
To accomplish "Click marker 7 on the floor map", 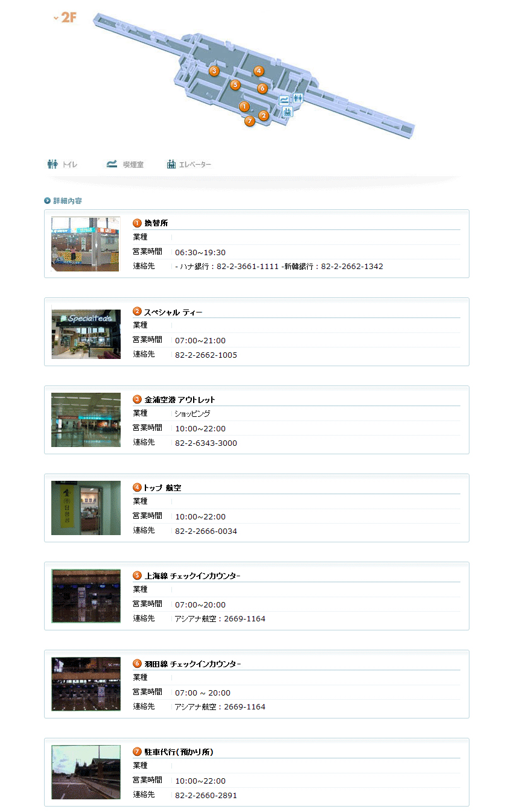I will click(x=250, y=121).
